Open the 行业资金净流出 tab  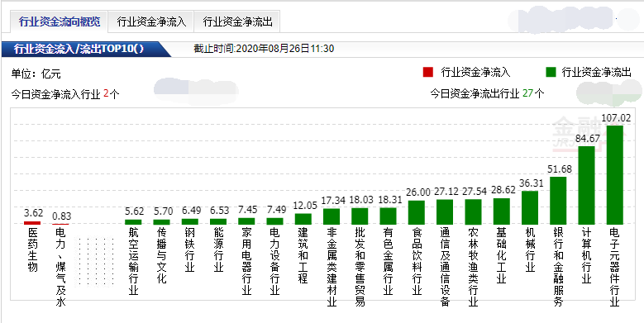[237, 22]
